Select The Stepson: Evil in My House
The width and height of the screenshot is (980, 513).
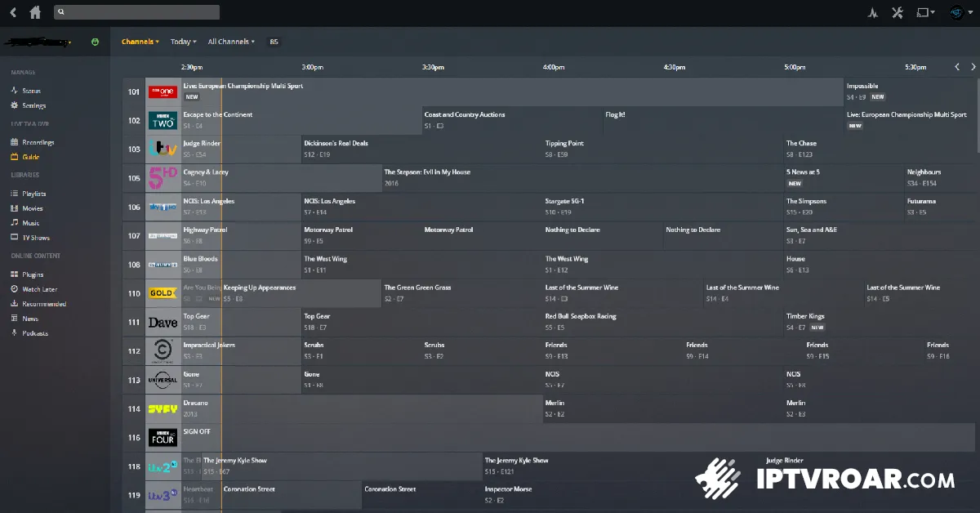(x=581, y=178)
